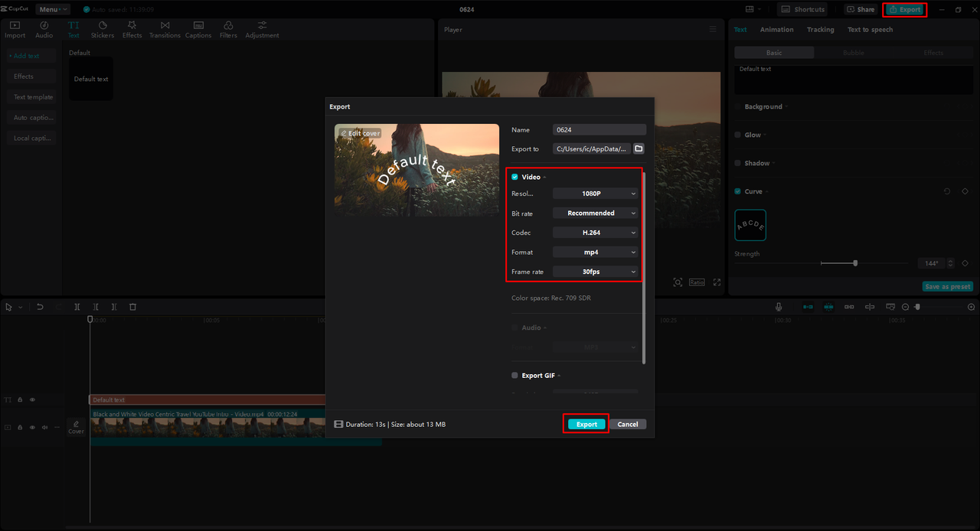Open the Transitions panel
The height and width of the screenshot is (531, 980).
(x=165, y=30)
